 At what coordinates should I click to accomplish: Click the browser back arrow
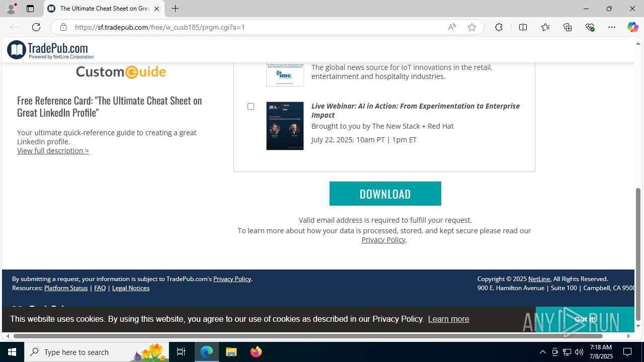pos(14,27)
